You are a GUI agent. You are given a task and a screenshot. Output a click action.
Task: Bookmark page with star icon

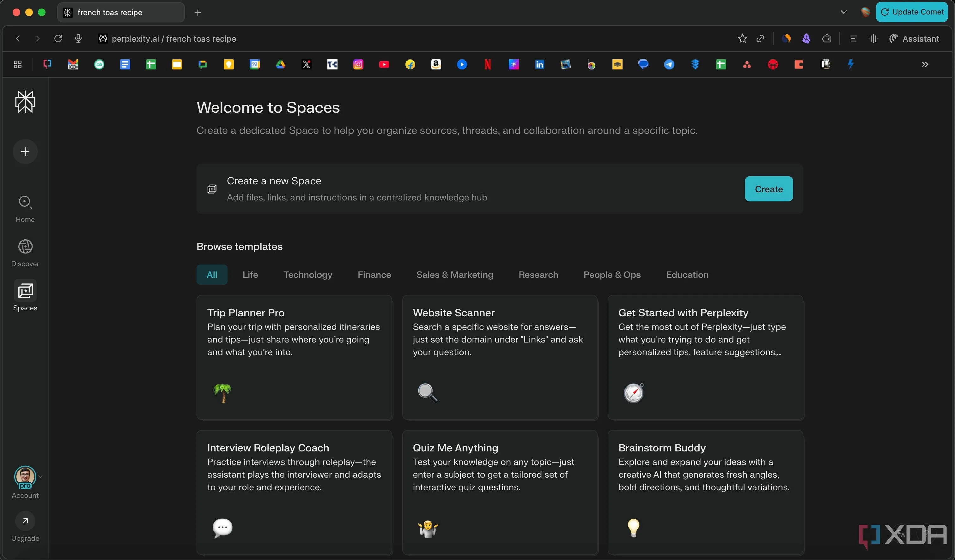pyautogui.click(x=742, y=39)
